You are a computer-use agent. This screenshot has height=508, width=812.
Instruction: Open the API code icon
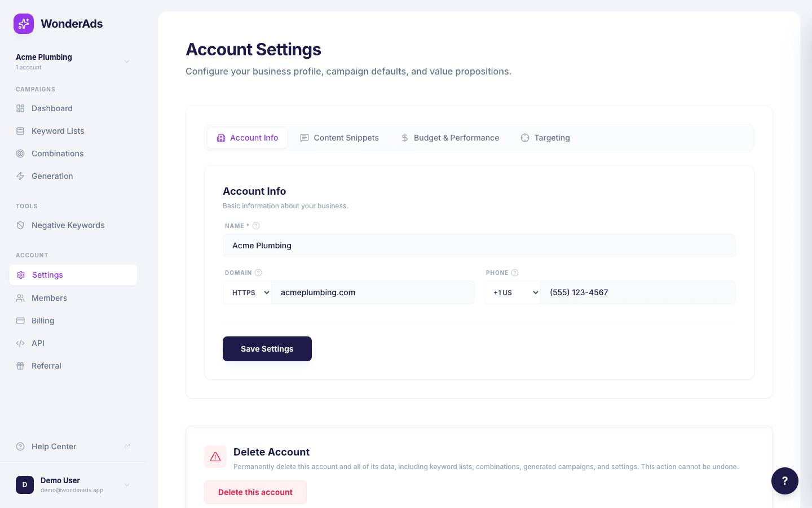pyautogui.click(x=20, y=343)
